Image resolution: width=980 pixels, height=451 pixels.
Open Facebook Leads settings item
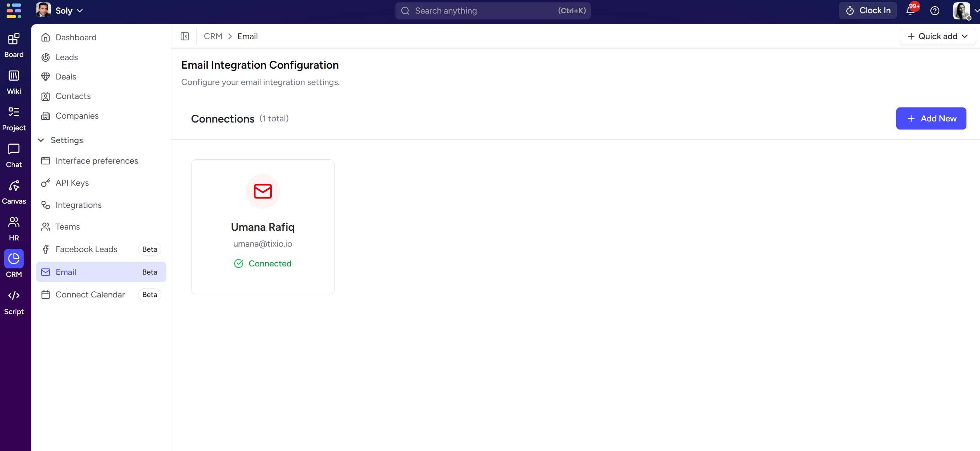pos(86,249)
